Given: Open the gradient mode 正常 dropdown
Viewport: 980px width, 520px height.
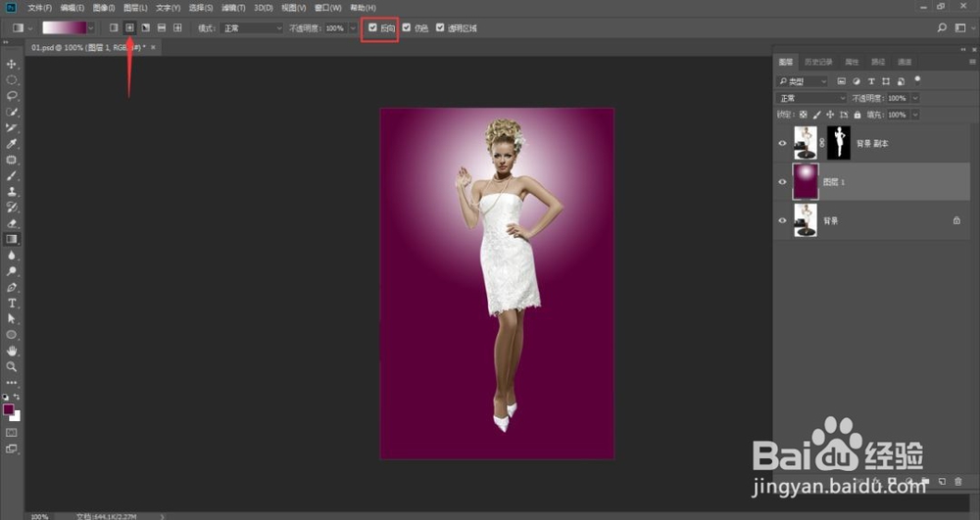Looking at the screenshot, I should (x=251, y=28).
